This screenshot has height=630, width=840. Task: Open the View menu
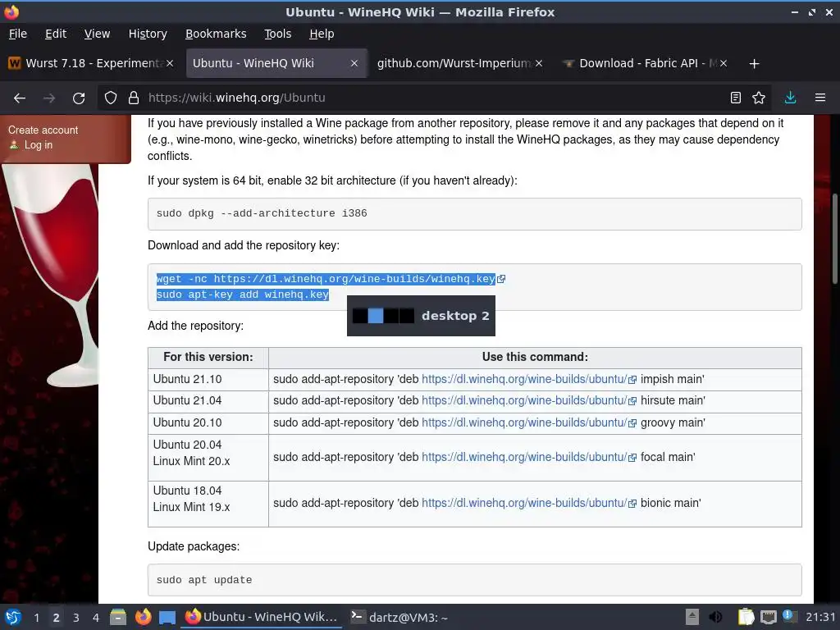pos(97,34)
